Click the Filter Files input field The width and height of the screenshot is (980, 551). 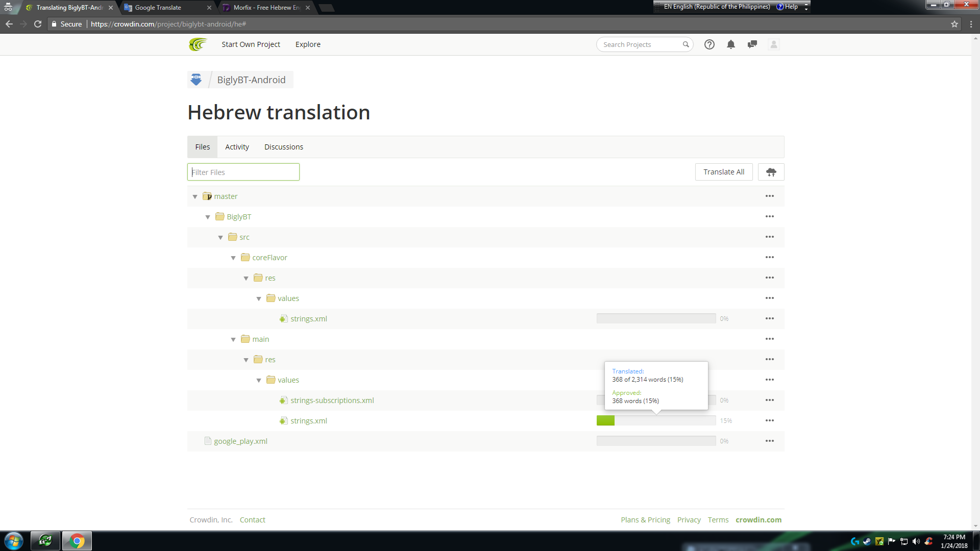point(243,172)
